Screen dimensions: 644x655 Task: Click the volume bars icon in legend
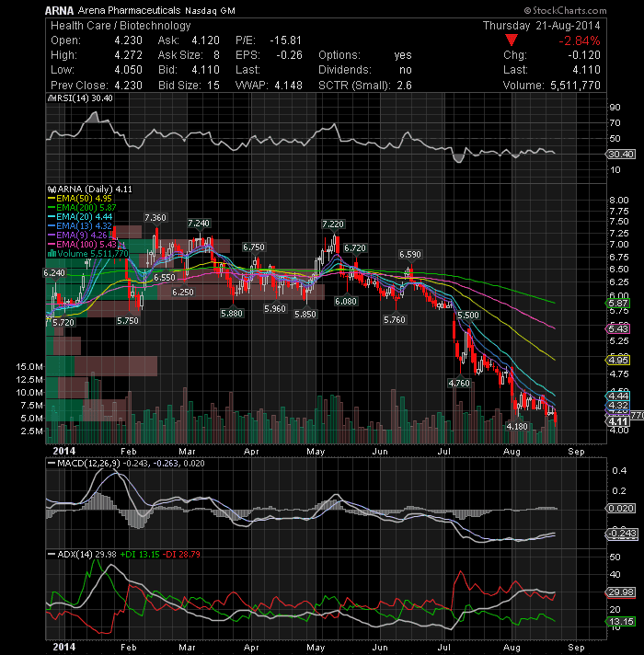[52, 254]
